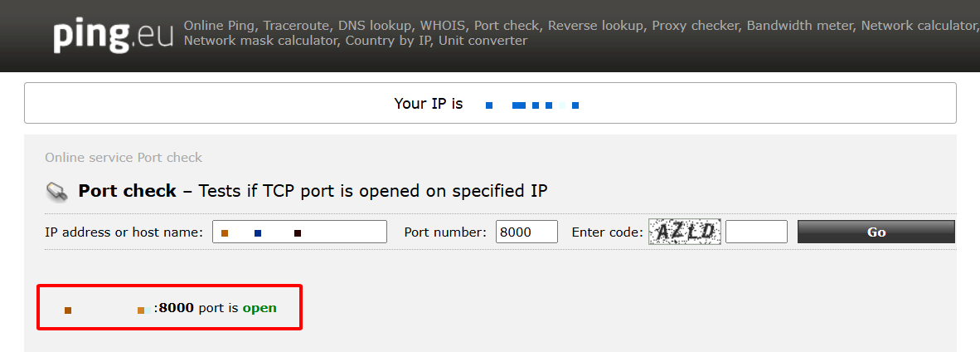Open the Bandwidth meter link

pyautogui.click(x=799, y=26)
